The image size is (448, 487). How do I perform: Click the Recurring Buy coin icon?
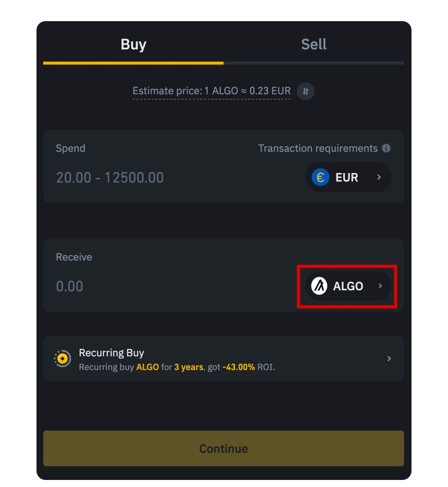tap(63, 358)
